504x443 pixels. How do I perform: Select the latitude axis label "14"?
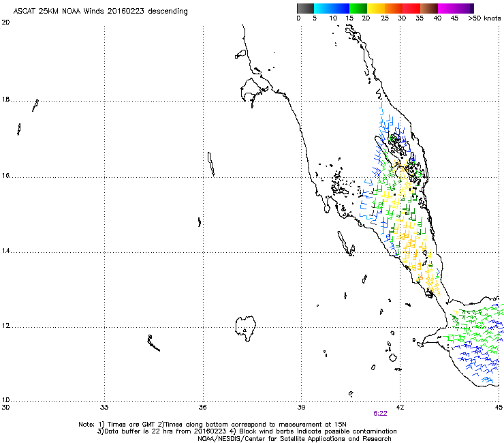[5, 251]
